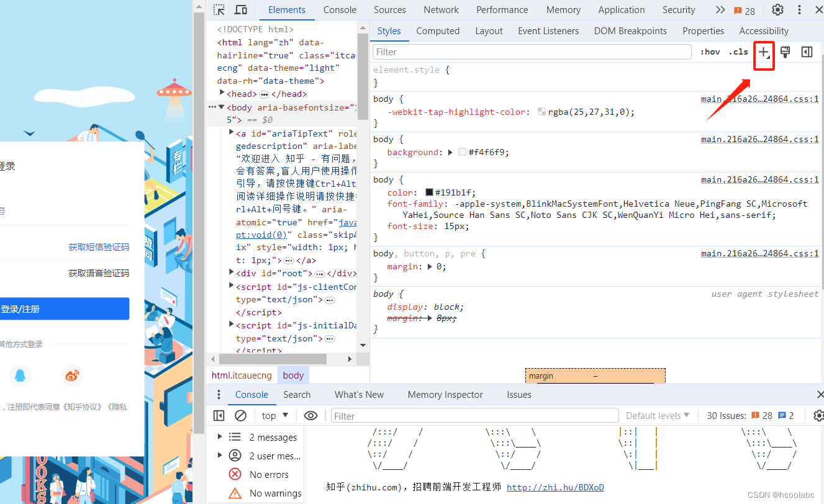Toggle the computed styles sidebar icon
Screen dimensions: 824x504
coord(807,52)
